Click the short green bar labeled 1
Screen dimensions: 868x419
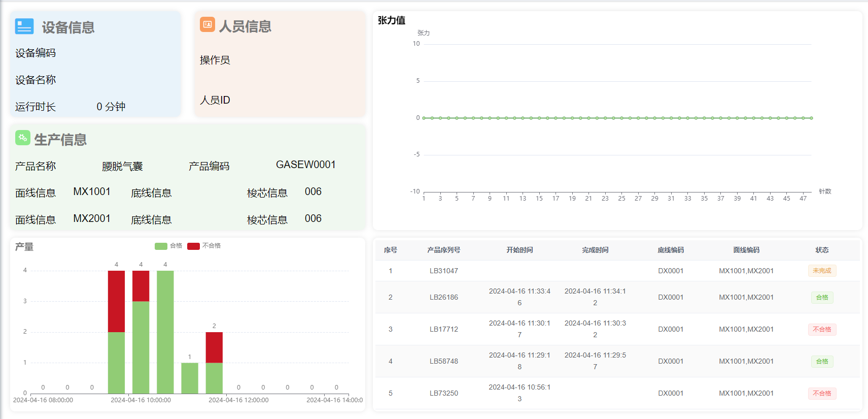click(x=190, y=378)
